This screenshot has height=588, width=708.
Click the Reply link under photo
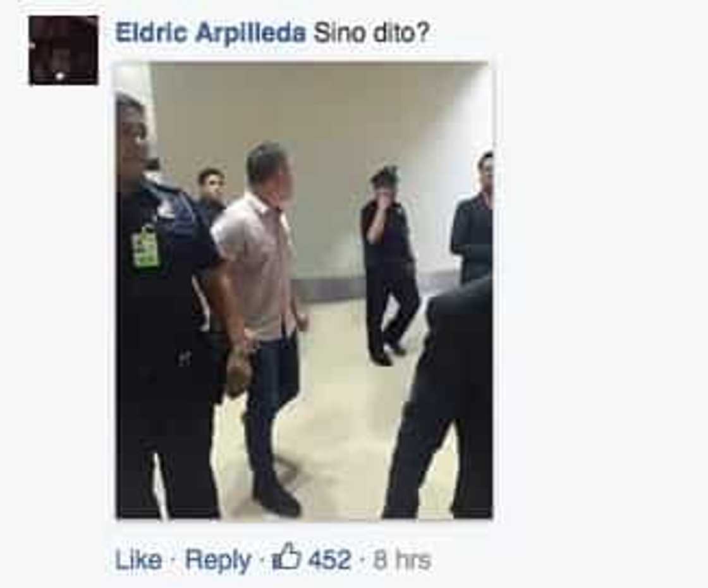pos(217,560)
